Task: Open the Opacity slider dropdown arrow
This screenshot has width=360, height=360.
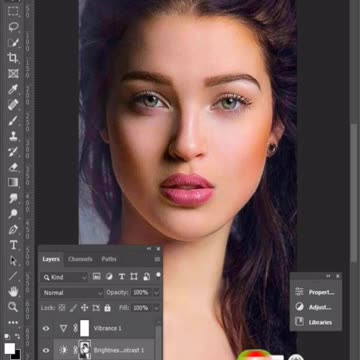Action: (x=156, y=293)
